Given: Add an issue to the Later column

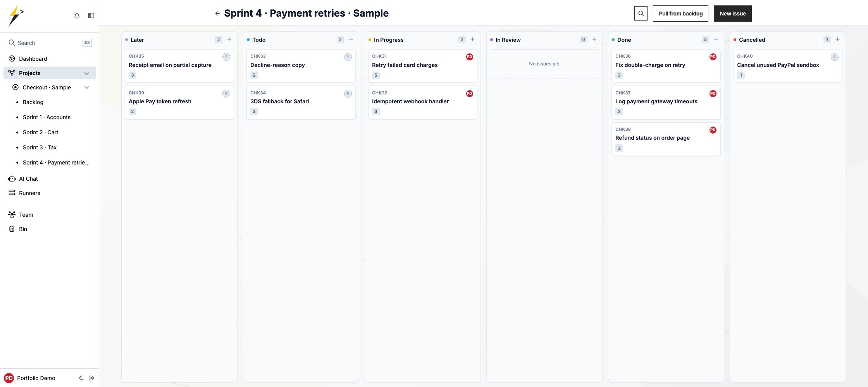Looking at the screenshot, I should pos(229,39).
